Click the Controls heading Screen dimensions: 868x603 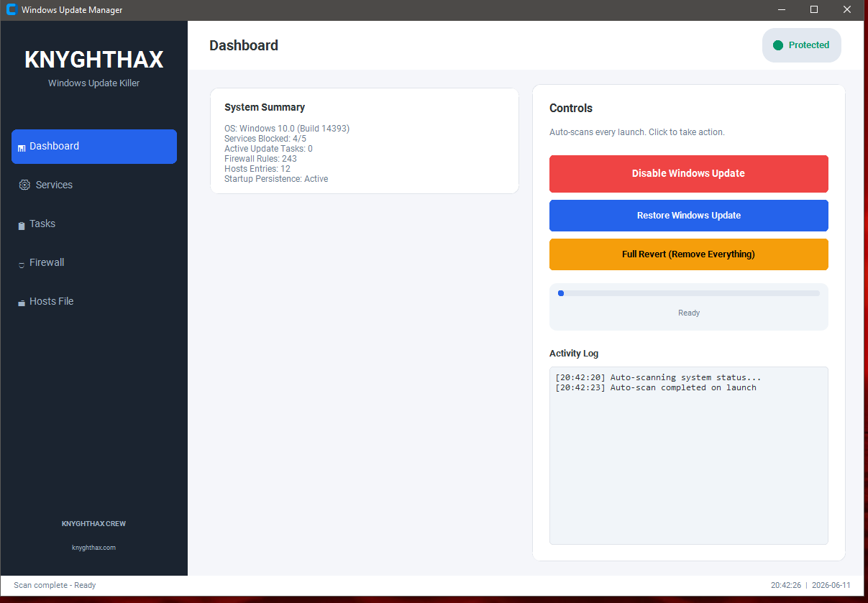coord(571,109)
